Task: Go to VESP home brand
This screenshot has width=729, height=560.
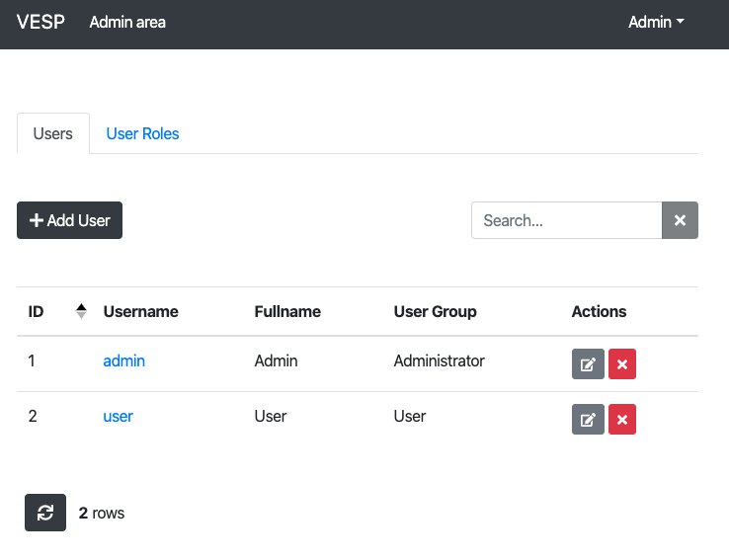Action: click(x=40, y=22)
